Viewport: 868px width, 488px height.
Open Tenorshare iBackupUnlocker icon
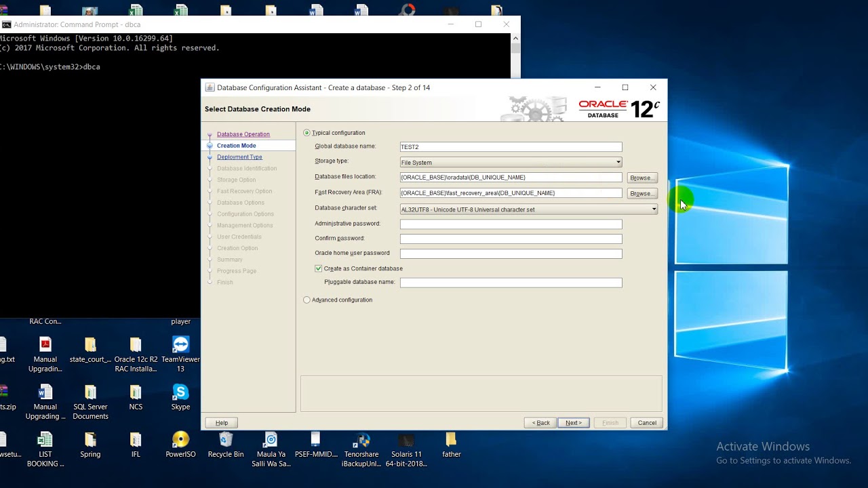(x=361, y=450)
